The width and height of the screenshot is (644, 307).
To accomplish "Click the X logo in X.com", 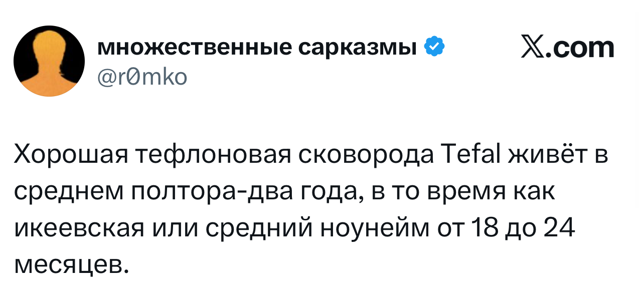I will point(532,48).
